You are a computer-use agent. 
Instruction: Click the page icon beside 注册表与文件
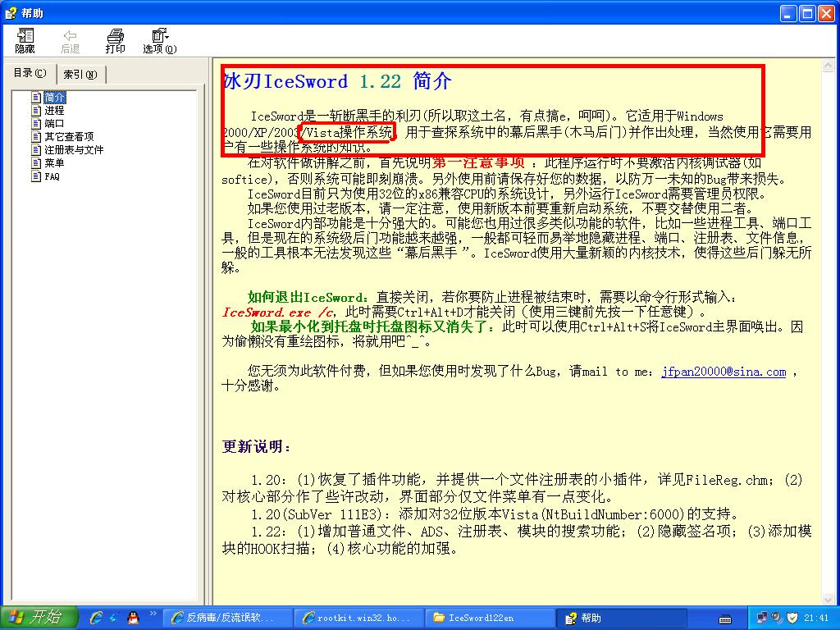[x=36, y=150]
